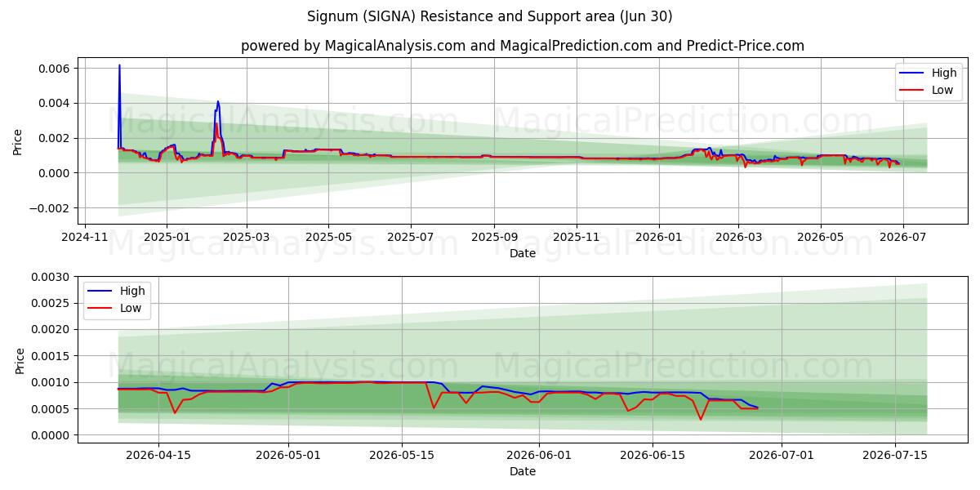Click the top chart 'Price' axis label

point(18,141)
